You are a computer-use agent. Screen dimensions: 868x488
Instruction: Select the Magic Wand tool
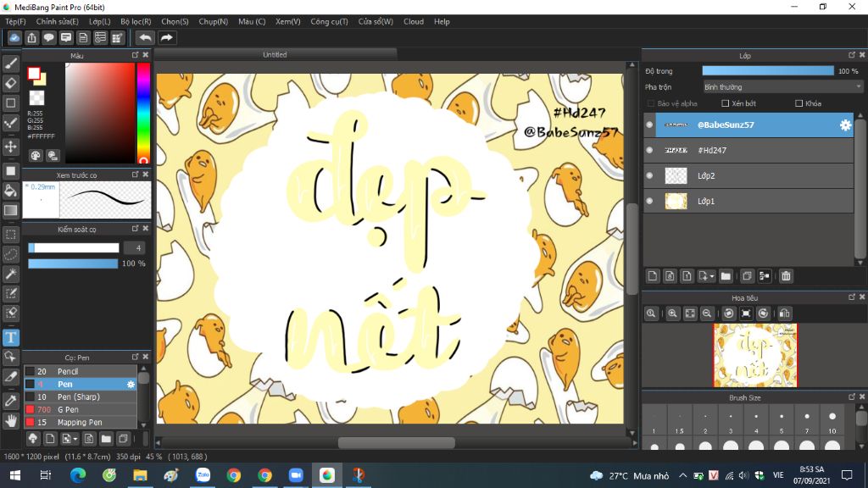[x=10, y=274]
